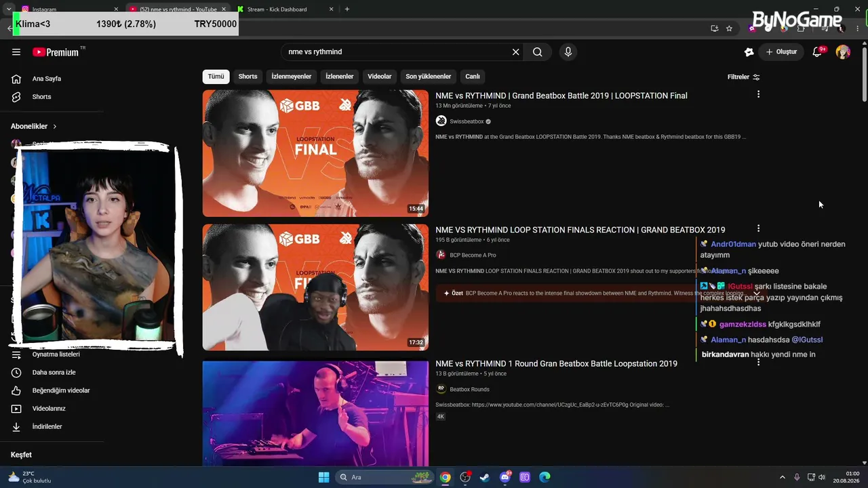Visit the Beatbox Rounds channel name link
This screenshot has height=488, width=868.
(x=469, y=390)
